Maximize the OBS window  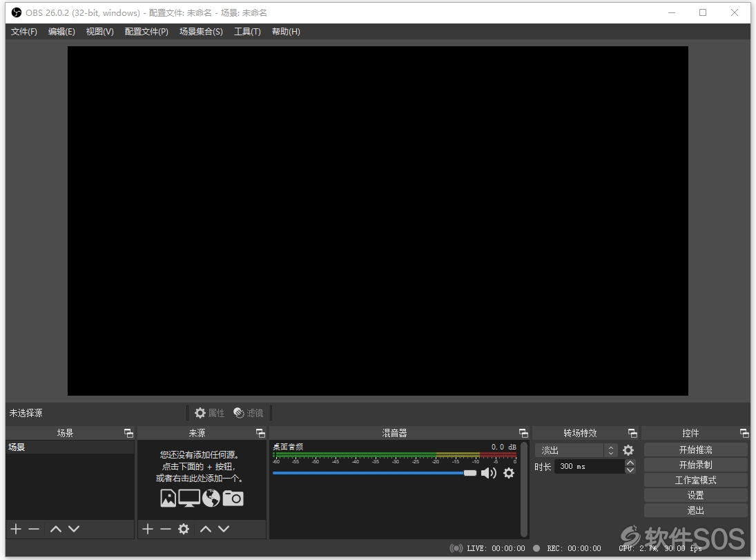coord(703,12)
